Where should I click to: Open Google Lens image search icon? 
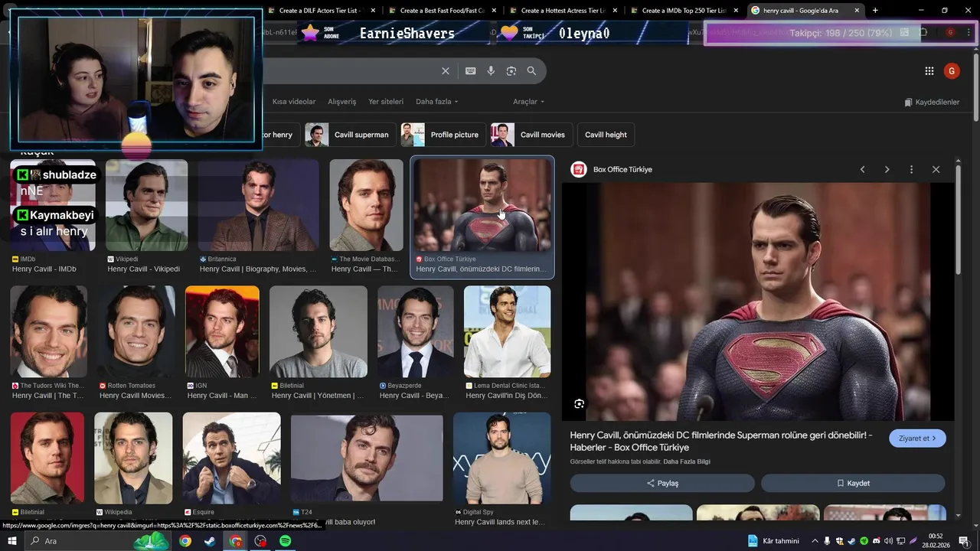pyautogui.click(x=511, y=71)
